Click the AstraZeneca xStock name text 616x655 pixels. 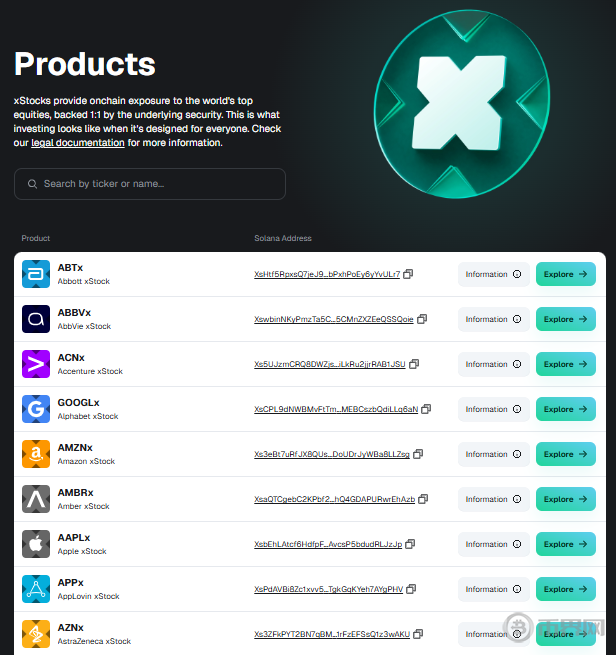94,641
